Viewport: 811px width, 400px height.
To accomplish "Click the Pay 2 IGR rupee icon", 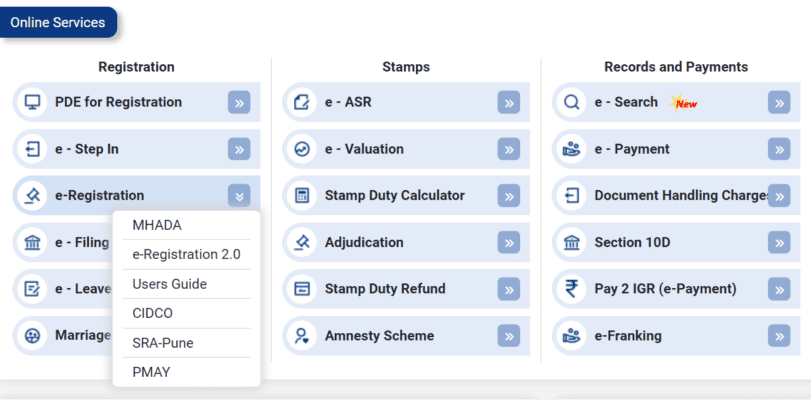I will (x=572, y=289).
